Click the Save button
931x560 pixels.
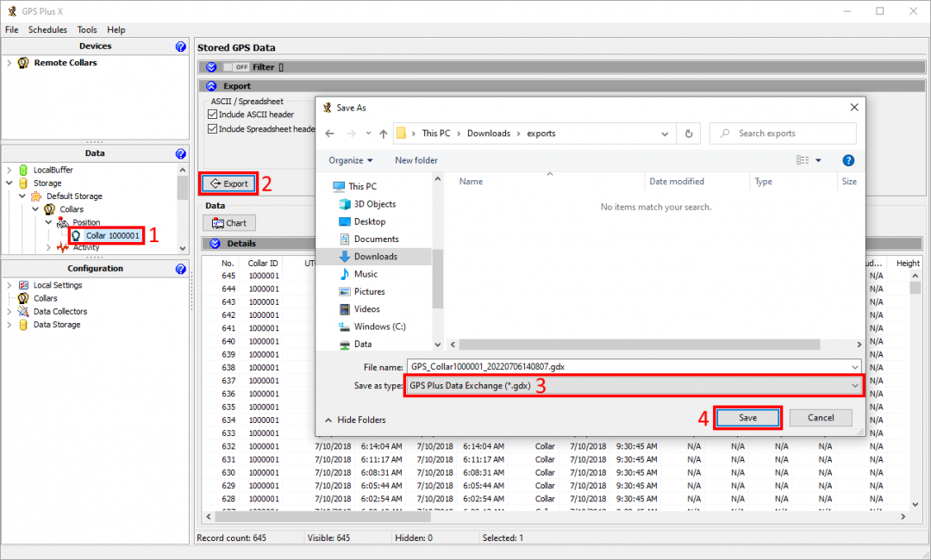pyautogui.click(x=747, y=418)
